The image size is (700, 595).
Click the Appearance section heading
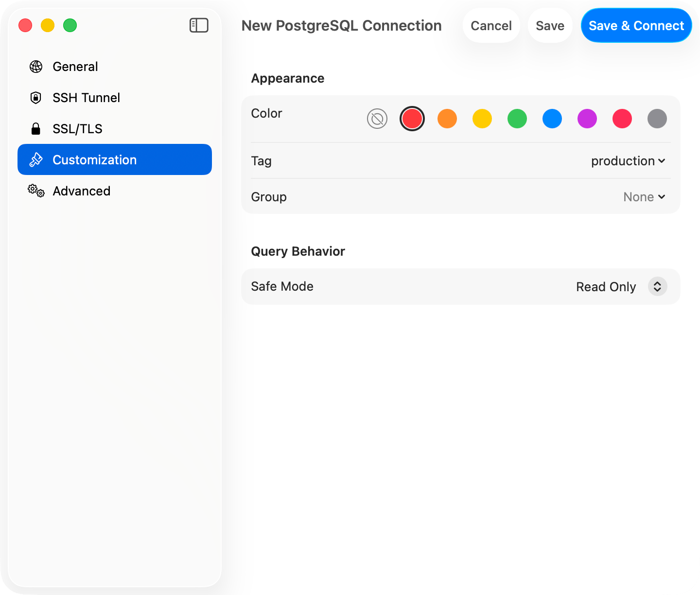click(x=288, y=78)
